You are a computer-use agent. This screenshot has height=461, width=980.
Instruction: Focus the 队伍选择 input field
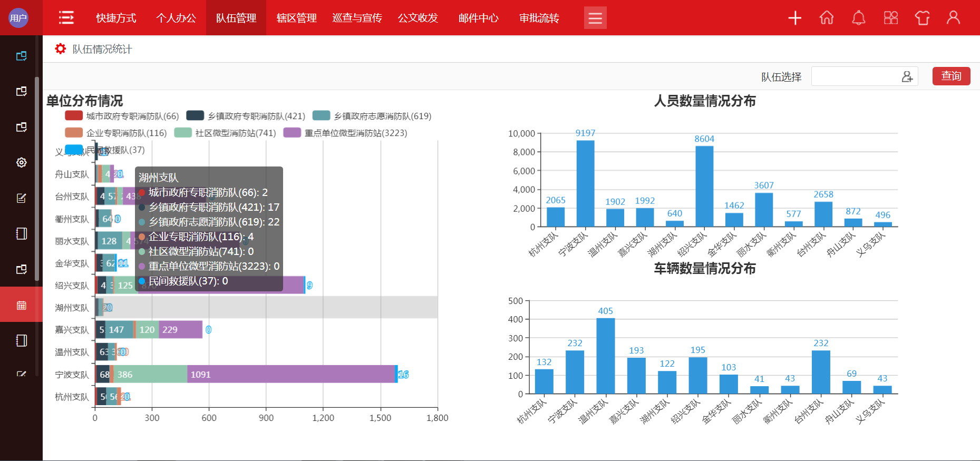point(865,76)
